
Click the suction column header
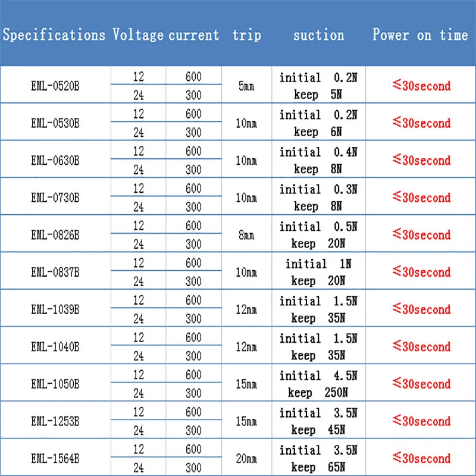pyautogui.click(x=318, y=35)
